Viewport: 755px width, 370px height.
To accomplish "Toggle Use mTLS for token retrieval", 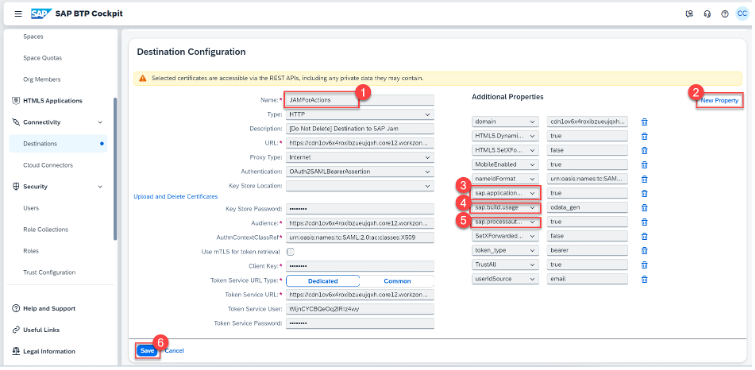I will pos(290,251).
